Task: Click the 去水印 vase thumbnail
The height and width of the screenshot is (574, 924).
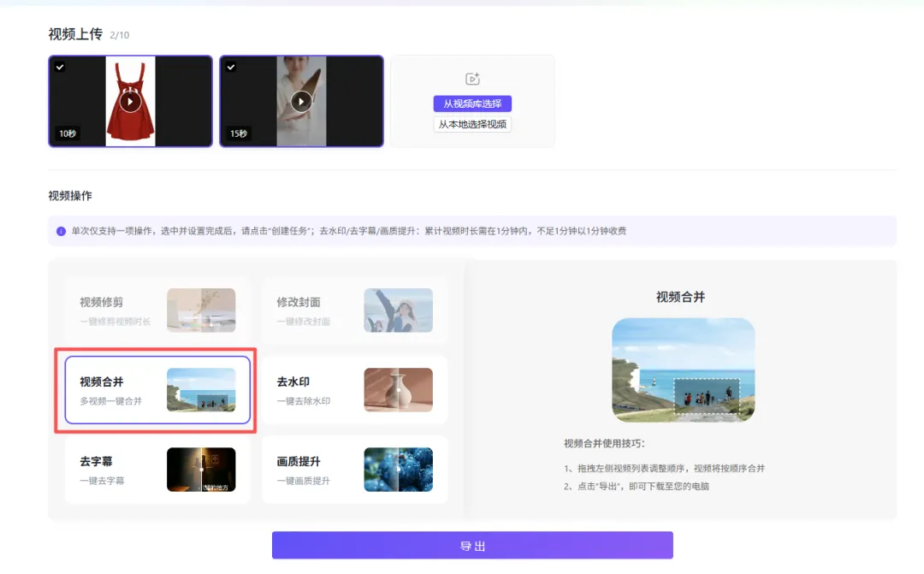Action: click(399, 389)
